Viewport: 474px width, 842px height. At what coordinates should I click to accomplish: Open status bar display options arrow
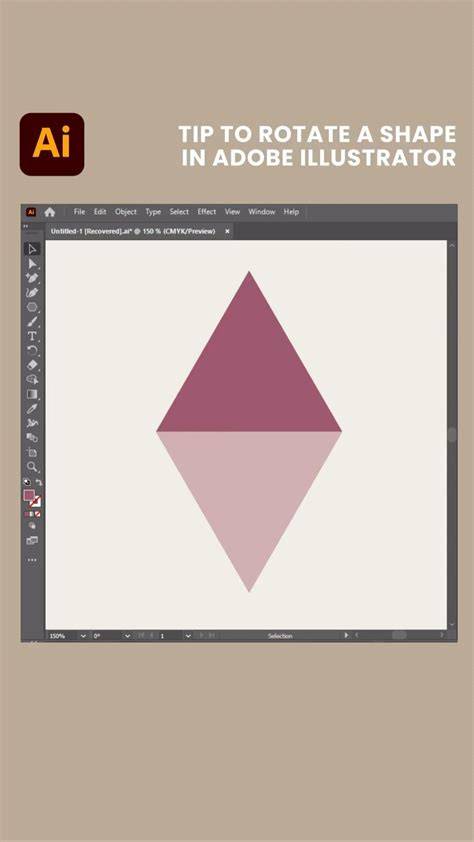[x=346, y=635]
